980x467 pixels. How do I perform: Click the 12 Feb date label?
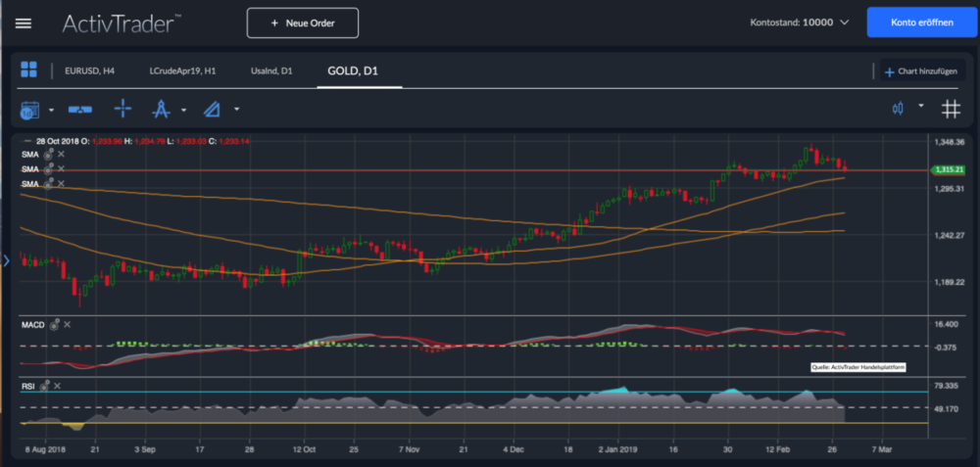coord(777,449)
